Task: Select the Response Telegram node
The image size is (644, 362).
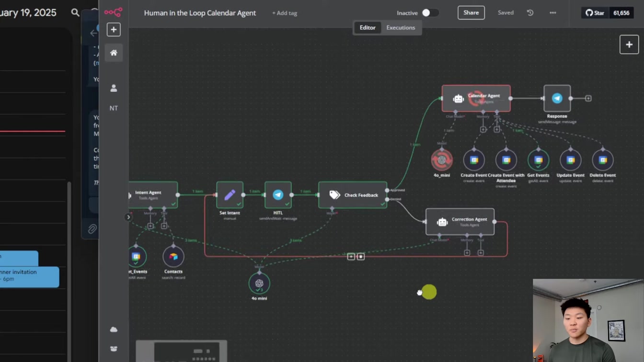Action: tap(557, 98)
